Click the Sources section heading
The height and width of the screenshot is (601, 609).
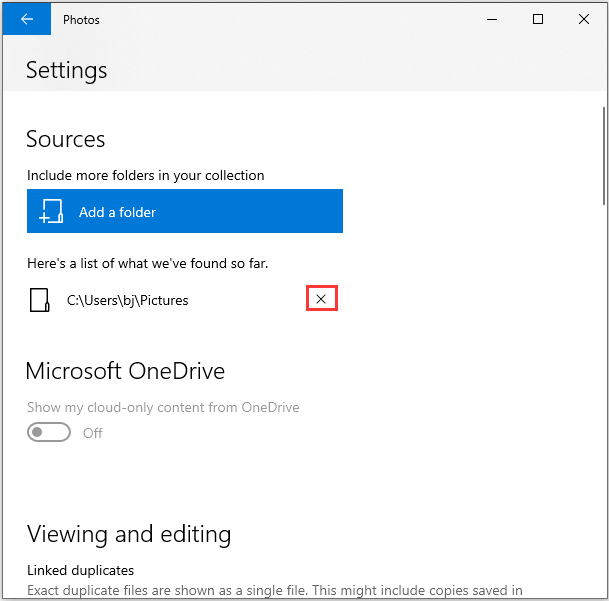click(65, 139)
